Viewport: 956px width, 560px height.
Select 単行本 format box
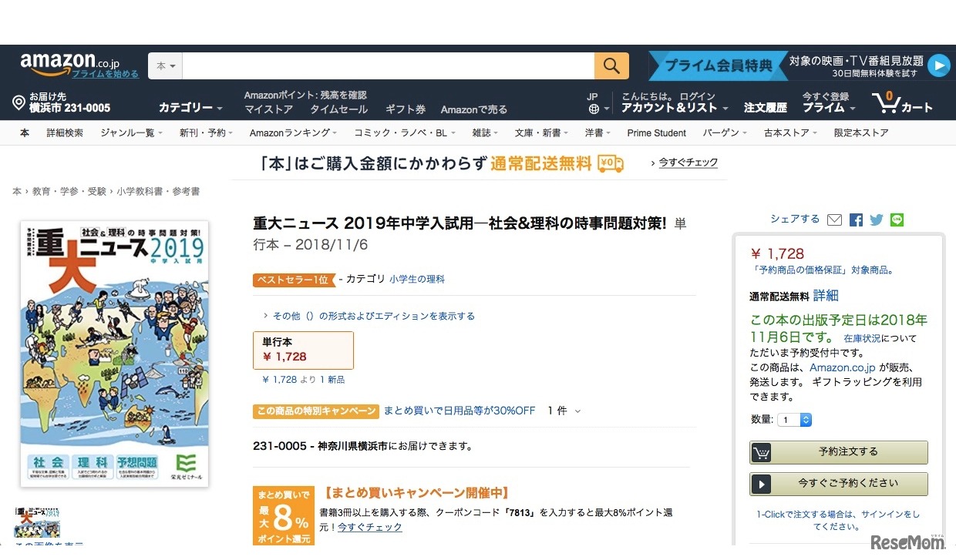coord(303,350)
